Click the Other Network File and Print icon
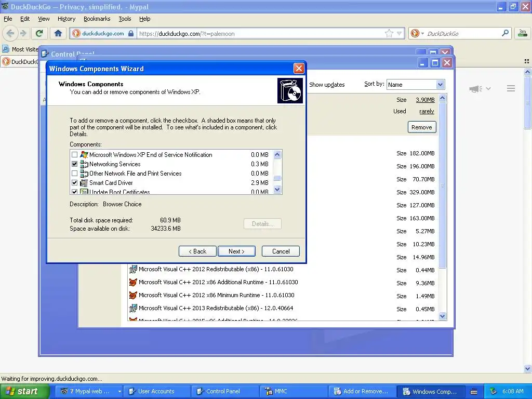The width and height of the screenshot is (532, 399). tap(84, 174)
